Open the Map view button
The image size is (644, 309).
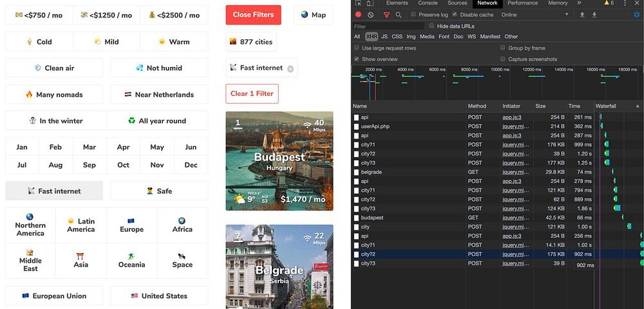click(314, 15)
